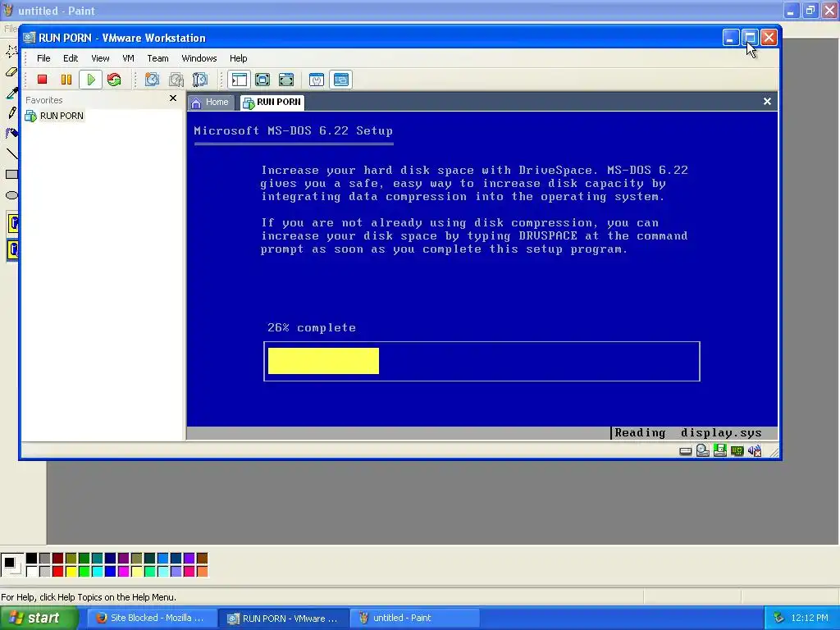This screenshot has width=840, height=630.
Task: Click the sound device status icon
Action: pyautogui.click(x=755, y=451)
